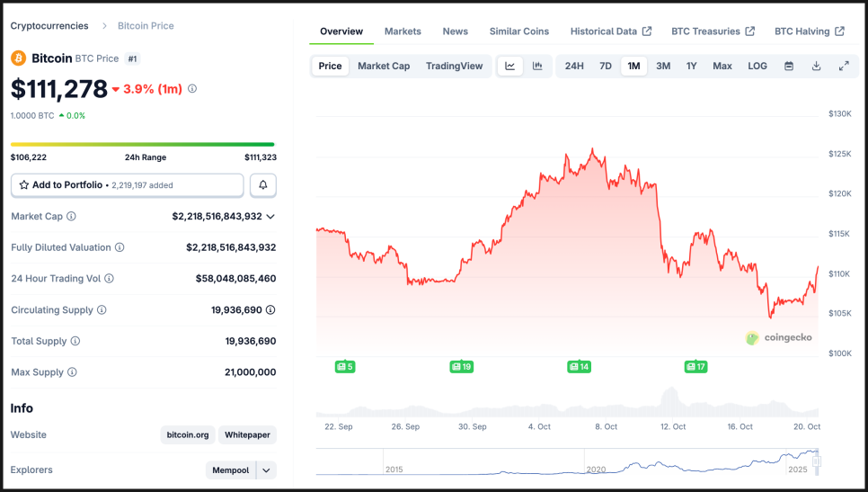Switch to candlestick chart view
868x492 pixels.
pos(537,66)
